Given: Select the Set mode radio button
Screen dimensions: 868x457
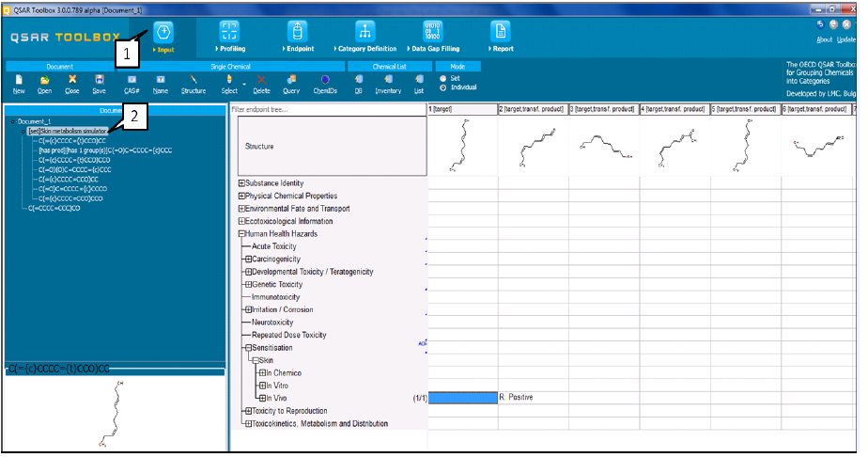Looking at the screenshot, I should pyautogui.click(x=442, y=79).
